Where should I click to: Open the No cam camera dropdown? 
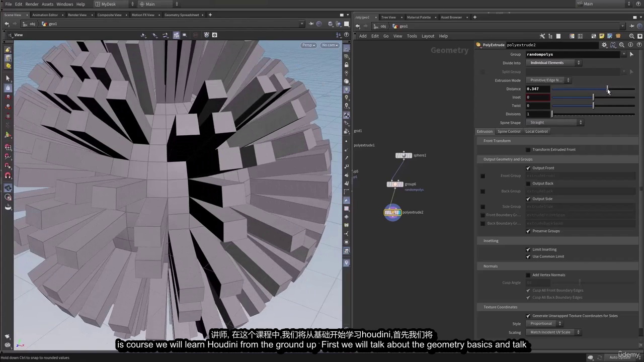[330, 45]
